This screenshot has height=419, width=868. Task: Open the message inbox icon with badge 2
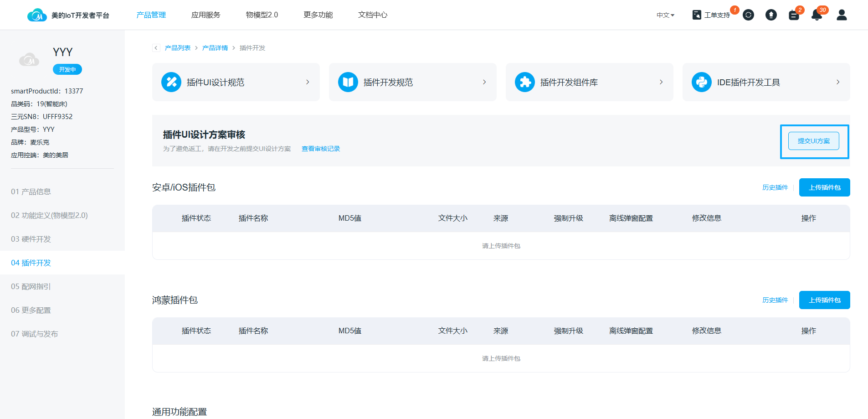(x=794, y=15)
